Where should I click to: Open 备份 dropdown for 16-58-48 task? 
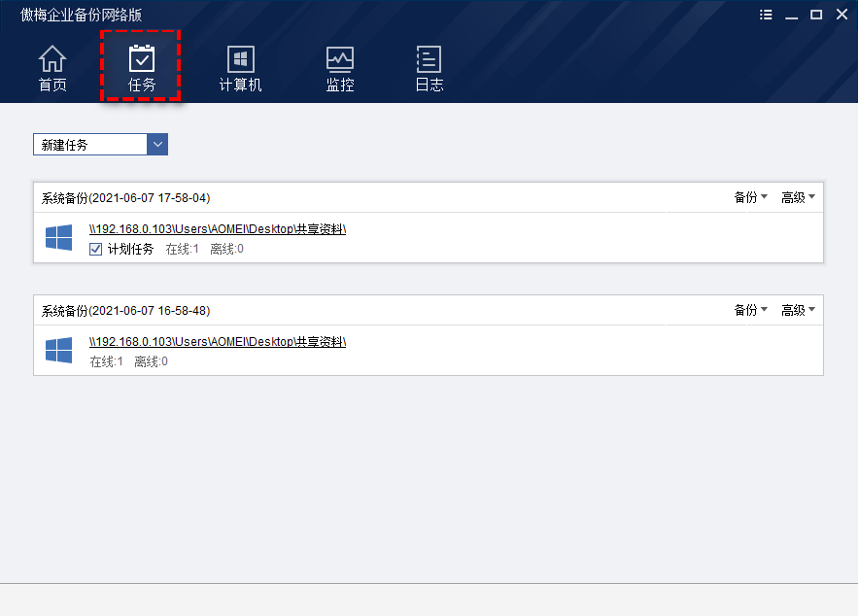(x=751, y=310)
